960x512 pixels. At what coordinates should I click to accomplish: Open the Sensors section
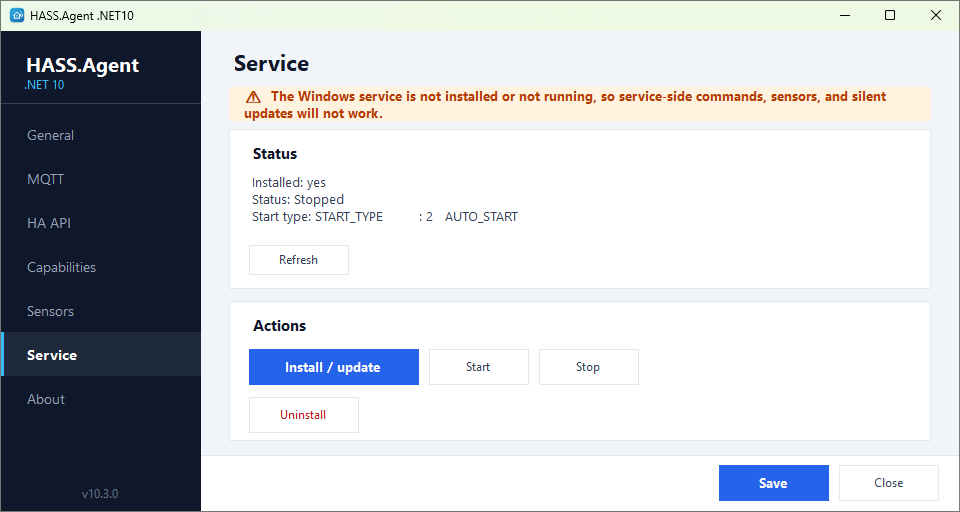click(x=100, y=311)
